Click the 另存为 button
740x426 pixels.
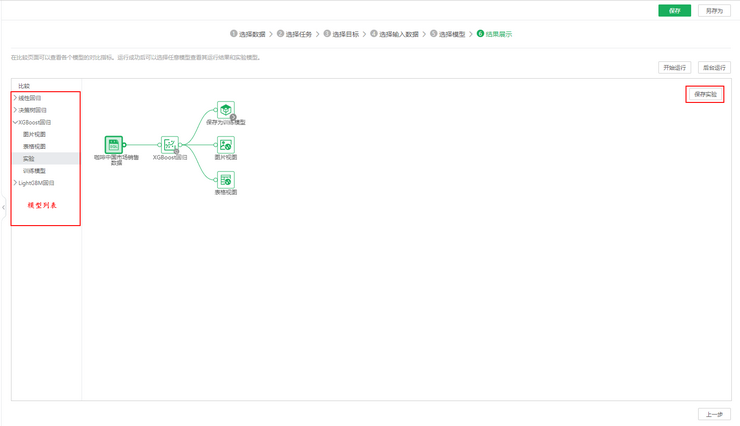[714, 11]
